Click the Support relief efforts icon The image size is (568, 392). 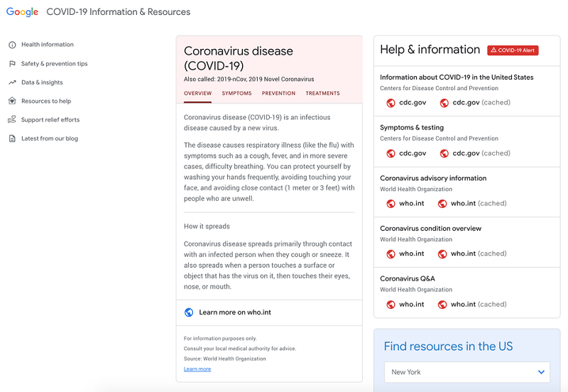coord(12,120)
